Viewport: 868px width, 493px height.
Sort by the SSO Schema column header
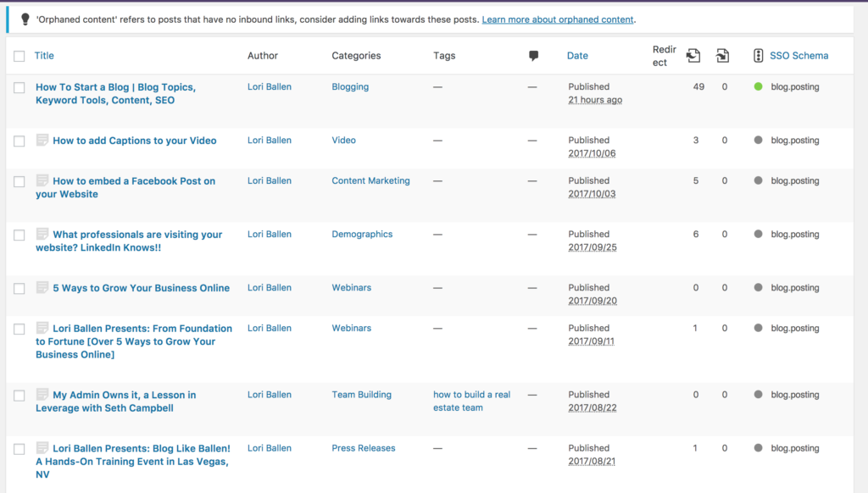(x=798, y=55)
